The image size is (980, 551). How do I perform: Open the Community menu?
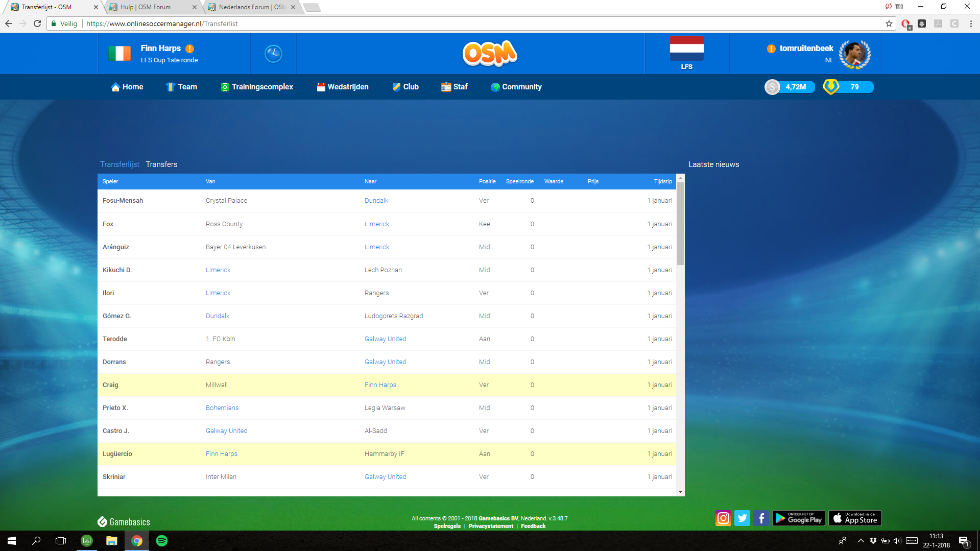pos(516,87)
